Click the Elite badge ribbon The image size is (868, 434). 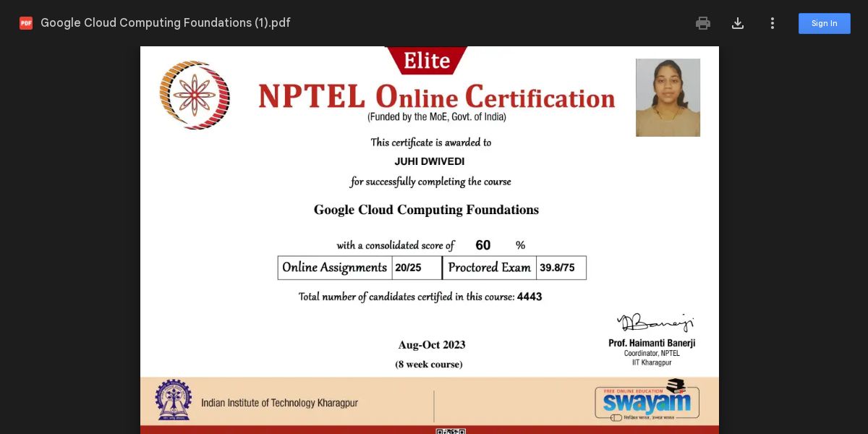click(x=426, y=60)
